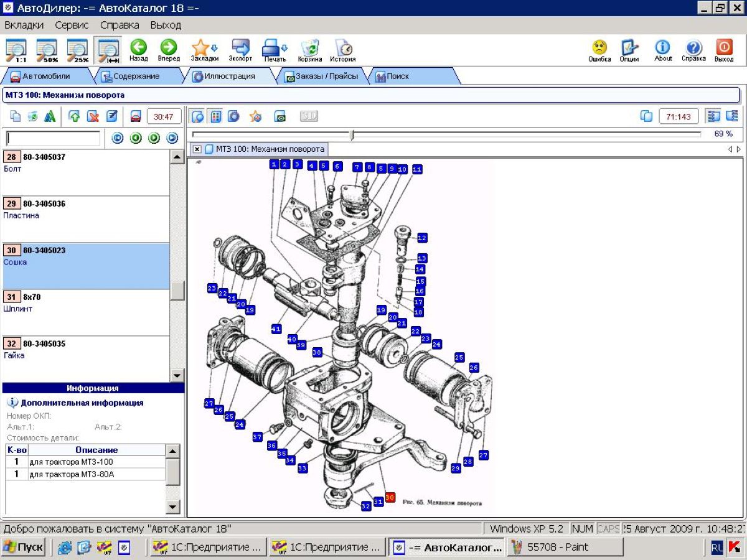This screenshot has height=560, width=747.
Task: Click the cascade windows icon
Action: pos(647,116)
